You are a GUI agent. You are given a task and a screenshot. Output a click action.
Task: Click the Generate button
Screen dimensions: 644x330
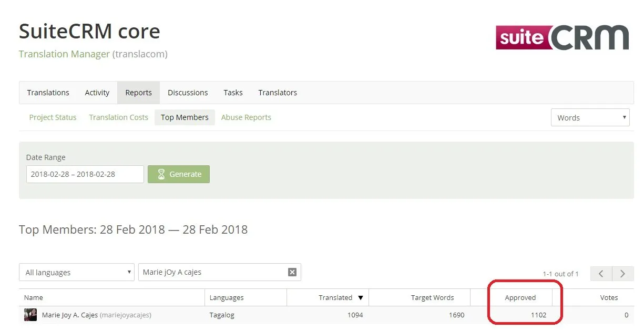(179, 174)
